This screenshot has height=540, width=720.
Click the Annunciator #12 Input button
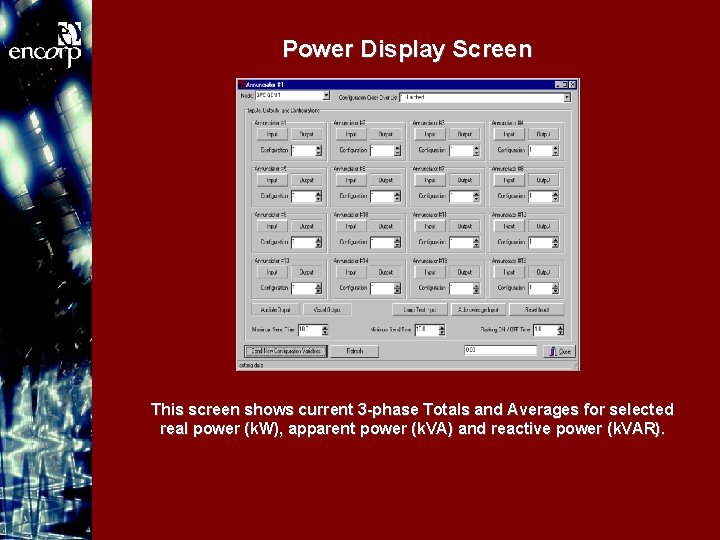509,226
